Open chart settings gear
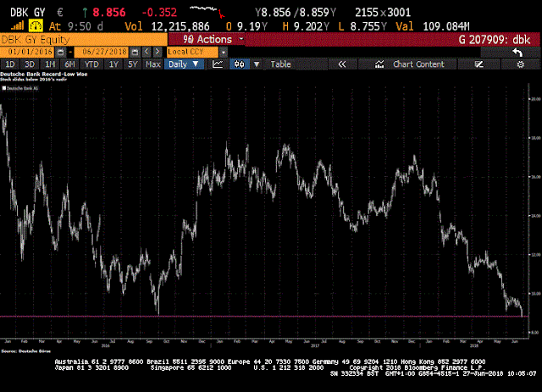542x392 pixels. tap(521, 64)
